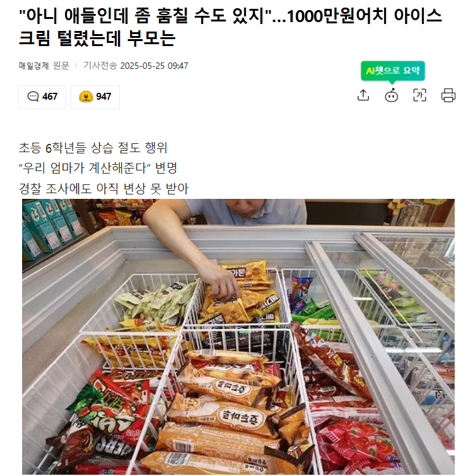Open the '원문' original article link
Image resolution: width=468 pixels, height=476 pixels.
[x=61, y=66]
